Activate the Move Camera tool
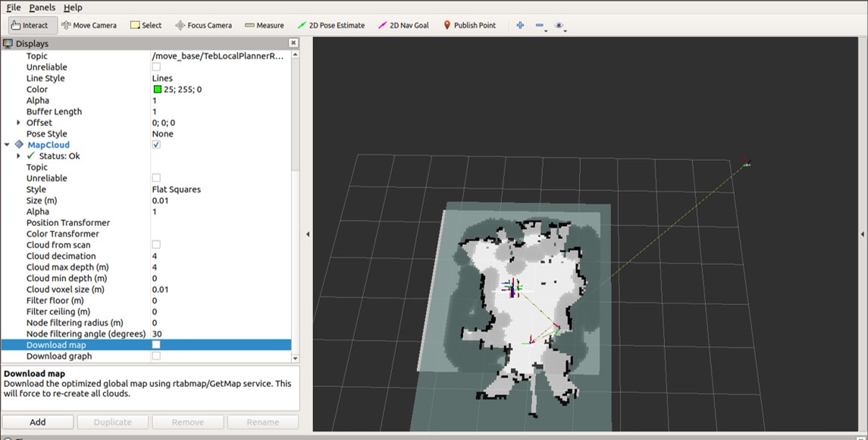The width and height of the screenshot is (868, 440). click(89, 25)
